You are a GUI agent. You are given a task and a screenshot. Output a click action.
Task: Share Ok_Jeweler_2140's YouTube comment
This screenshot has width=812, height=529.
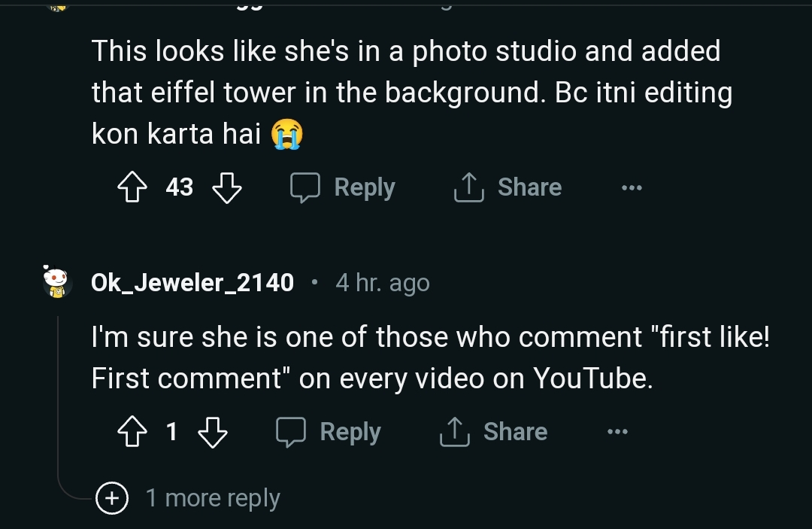[x=493, y=432]
